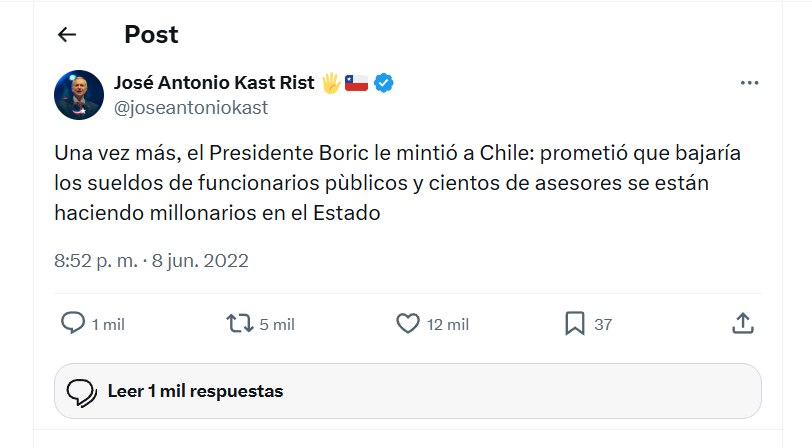
Task: Like the post with the heart icon
Action: pos(407,323)
